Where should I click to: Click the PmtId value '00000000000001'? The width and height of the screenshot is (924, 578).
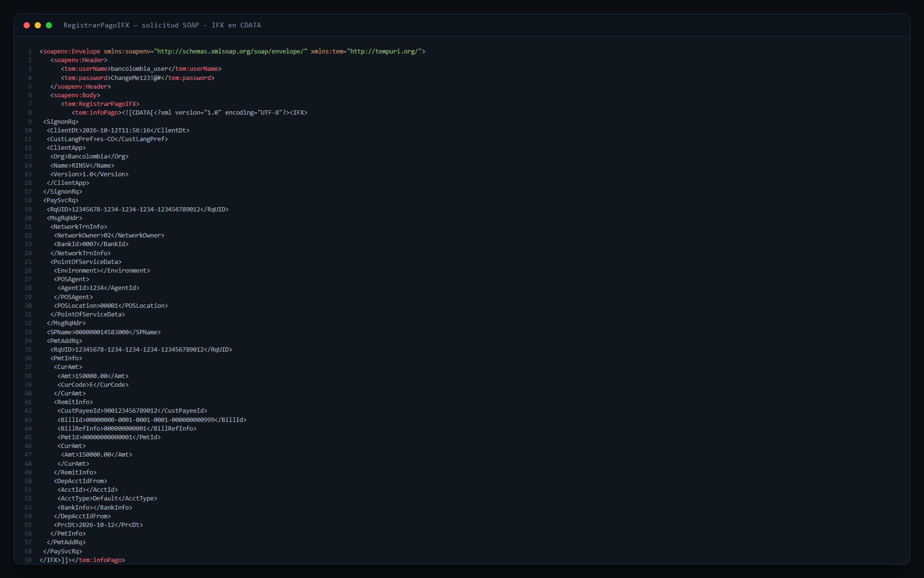click(107, 437)
